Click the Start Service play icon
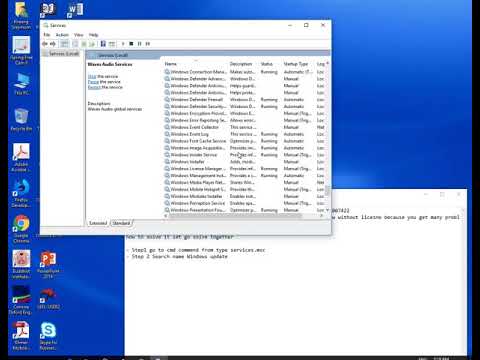The width and height of the screenshot is (480, 360). point(123,44)
